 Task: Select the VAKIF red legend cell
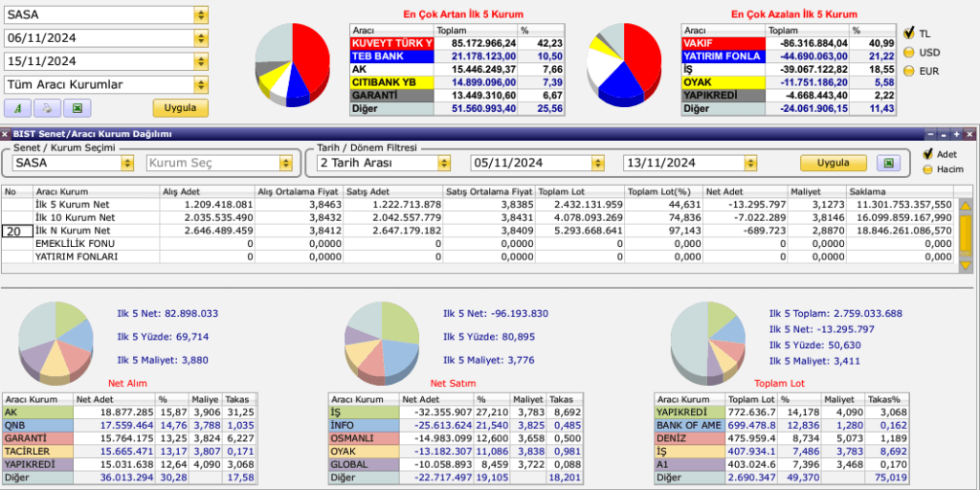pyautogui.click(x=724, y=43)
